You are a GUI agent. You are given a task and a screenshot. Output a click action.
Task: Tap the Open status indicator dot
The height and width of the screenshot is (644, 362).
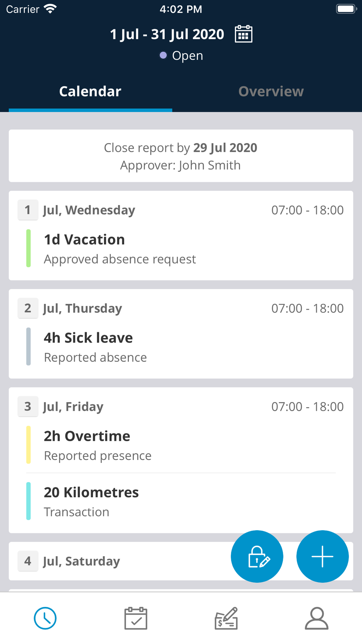pyautogui.click(x=163, y=55)
